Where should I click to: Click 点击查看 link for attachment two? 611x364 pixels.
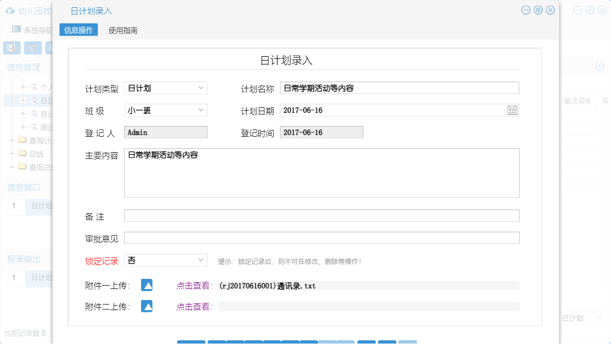pos(195,307)
